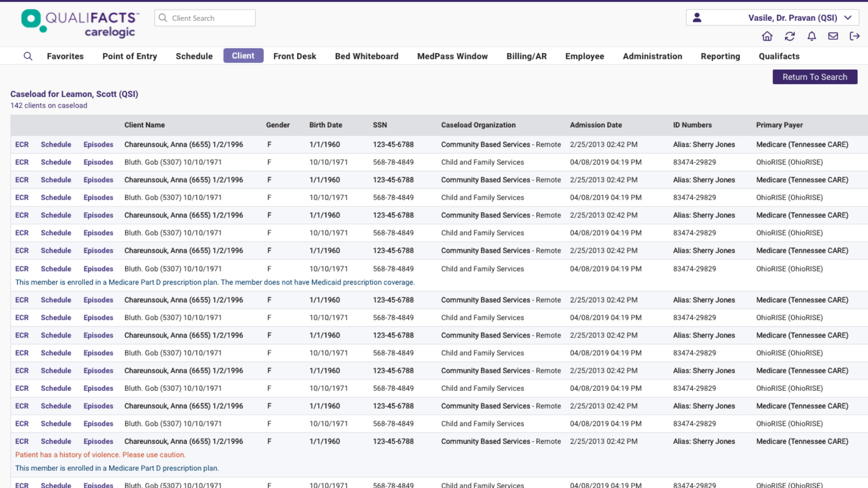Click first row's admission date 2/25/2013 02:42 PM
This screenshot has width=868, height=488.
click(x=604, y=145)
